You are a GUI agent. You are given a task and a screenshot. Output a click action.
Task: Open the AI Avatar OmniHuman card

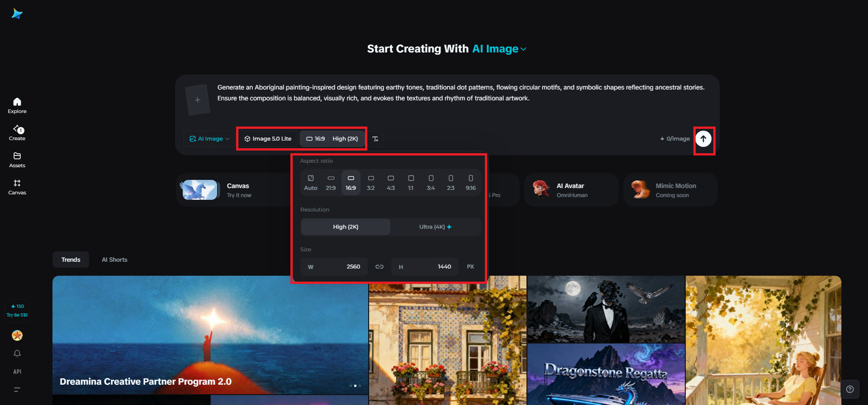(x=571, y=190)
